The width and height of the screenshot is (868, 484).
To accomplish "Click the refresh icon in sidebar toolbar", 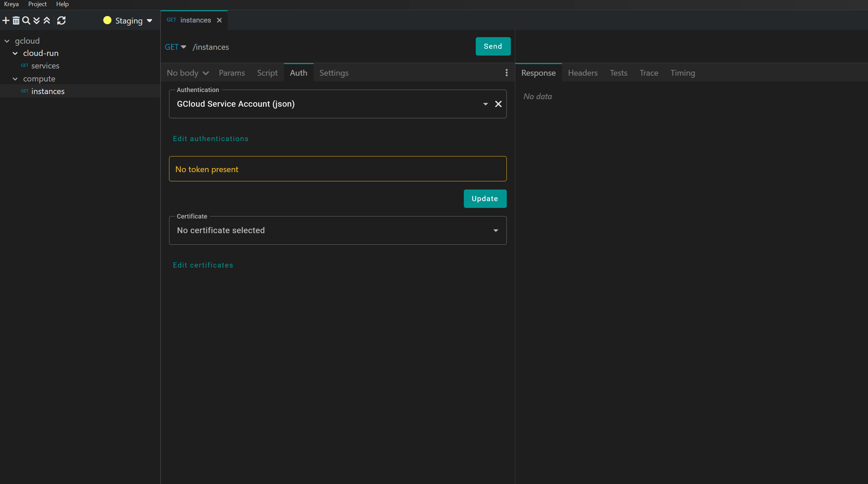I will (61, 20).
